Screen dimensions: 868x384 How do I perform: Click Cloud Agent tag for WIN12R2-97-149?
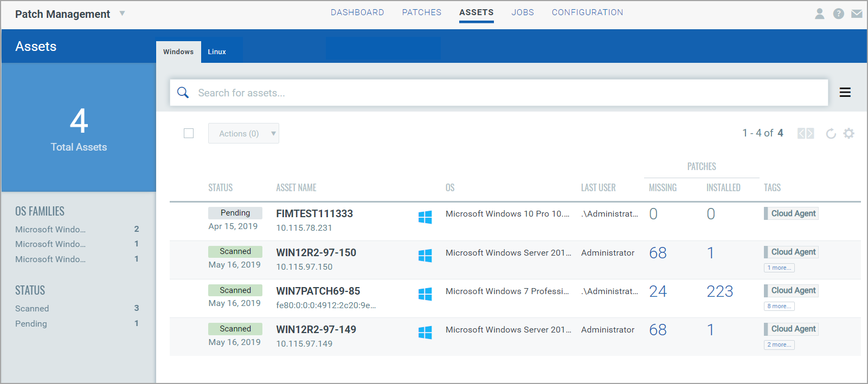[x=791, y=329]
